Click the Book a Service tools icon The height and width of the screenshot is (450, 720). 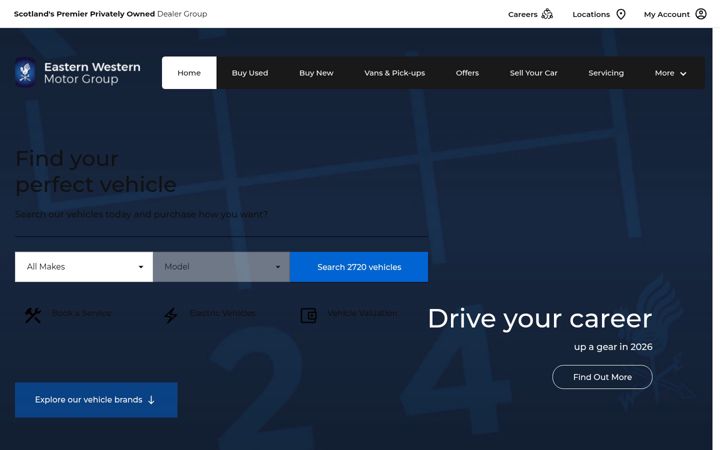click(33, 315)
